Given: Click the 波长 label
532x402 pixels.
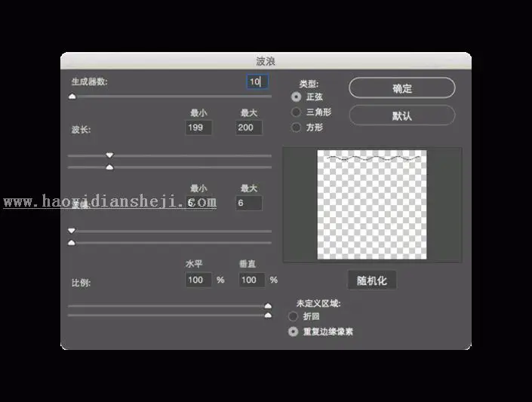Looking at the screenshot, I should (x=81, y=130).
